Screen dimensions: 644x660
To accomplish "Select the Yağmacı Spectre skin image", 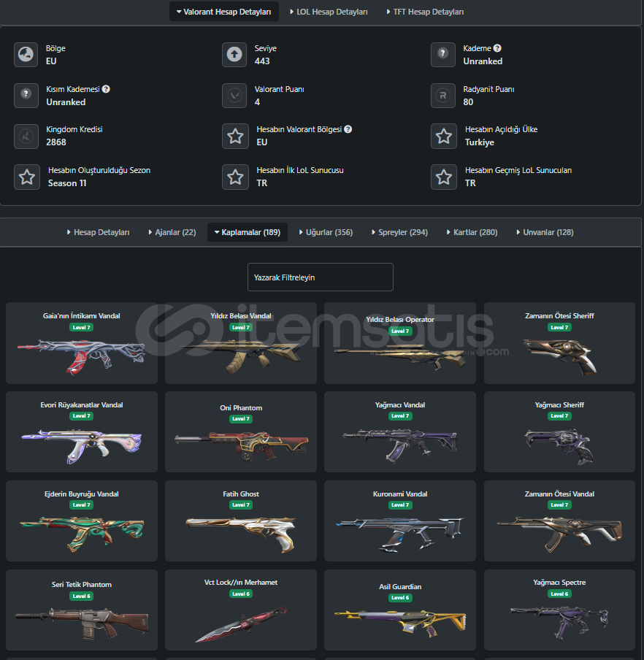I will 559,622.
